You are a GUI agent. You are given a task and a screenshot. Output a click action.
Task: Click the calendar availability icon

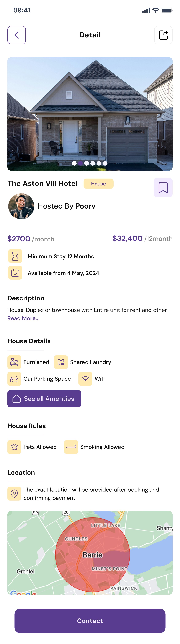tap(15, 273)
